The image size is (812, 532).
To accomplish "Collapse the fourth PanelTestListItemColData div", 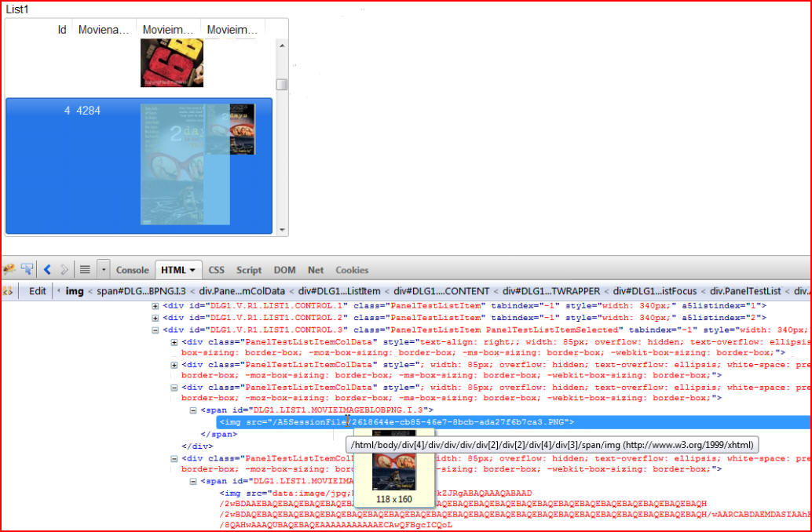I will [x=174, y=458].
